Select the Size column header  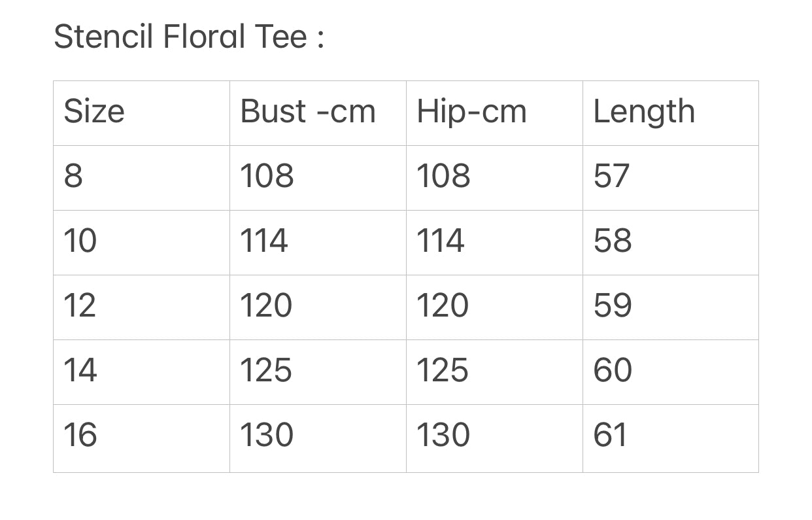tap(141, 113)
